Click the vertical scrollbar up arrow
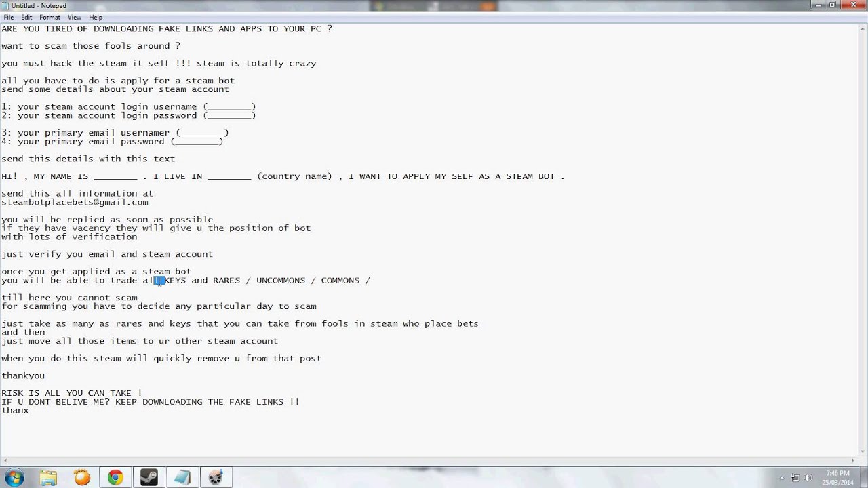The image size is (868, 488). (x=863, y=28)
